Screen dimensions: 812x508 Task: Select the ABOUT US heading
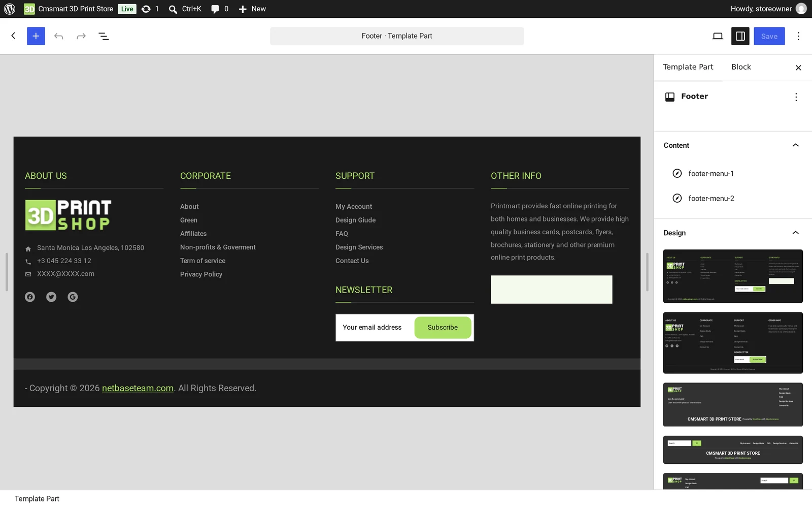(46, 176)
